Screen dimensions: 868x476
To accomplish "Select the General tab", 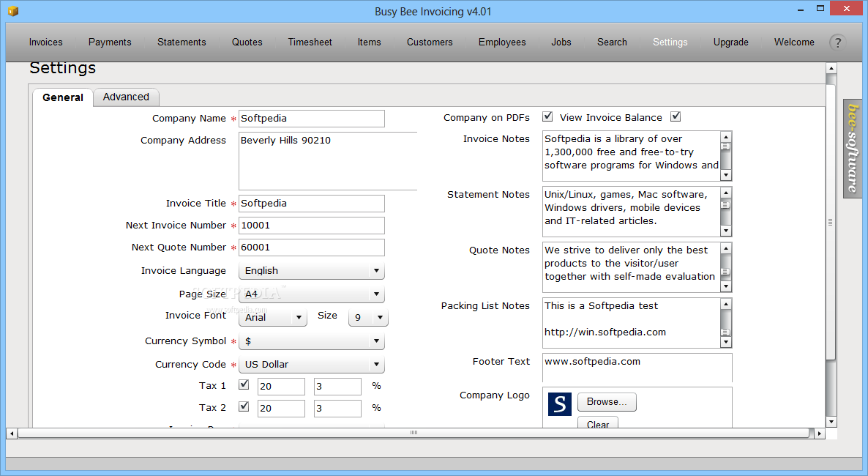I will [62, 97].
